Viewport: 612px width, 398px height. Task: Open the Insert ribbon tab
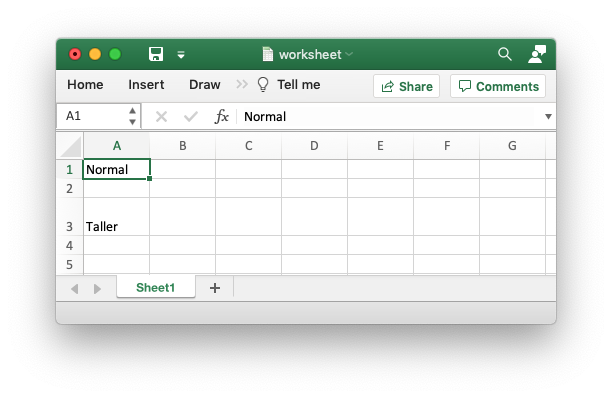146,84
